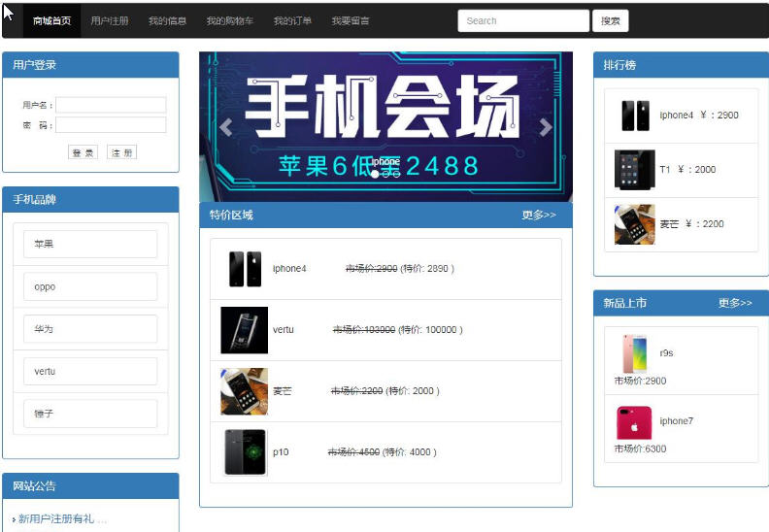Open 我的信息 menu item

pos(167,20)
